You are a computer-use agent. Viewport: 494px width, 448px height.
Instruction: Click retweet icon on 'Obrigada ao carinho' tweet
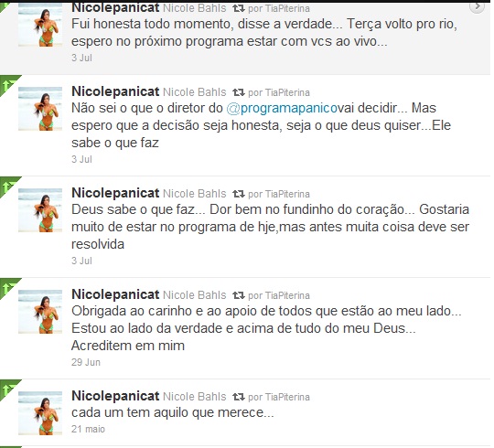239,295
